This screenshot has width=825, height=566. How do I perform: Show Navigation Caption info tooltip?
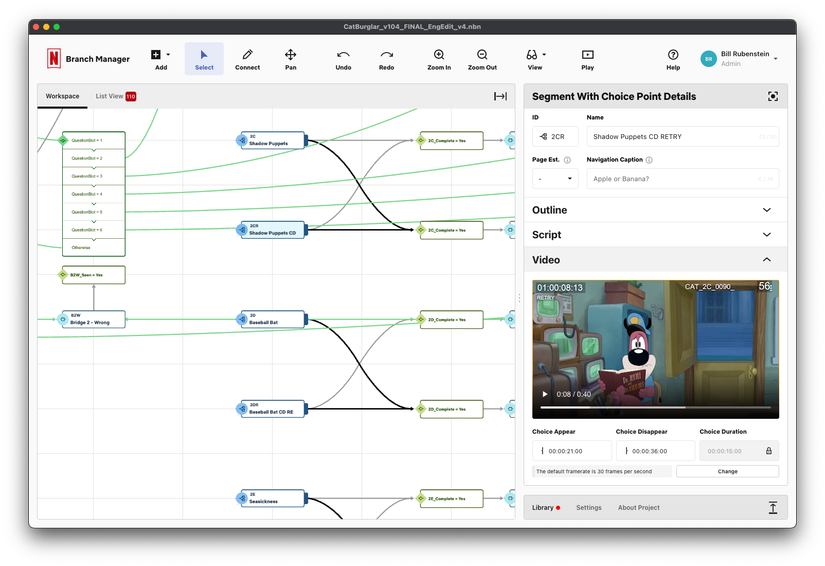coord(649,160)
